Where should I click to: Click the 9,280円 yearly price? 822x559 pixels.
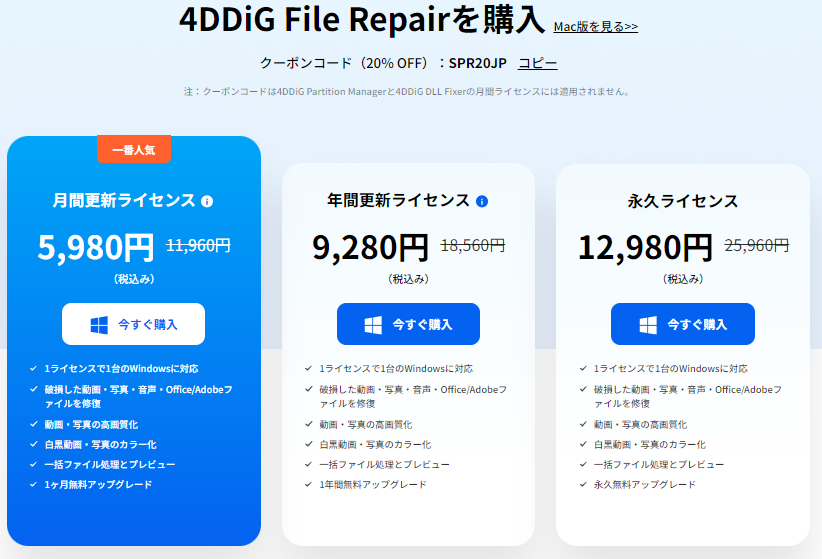[370, 248]
